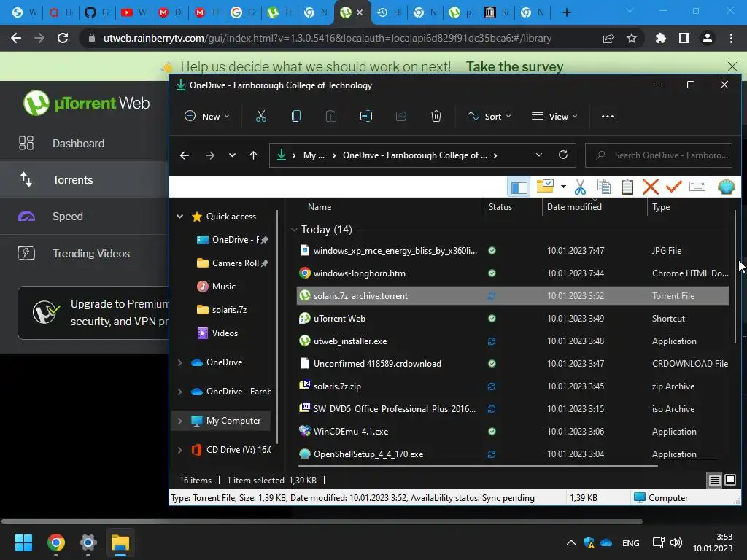The image size is (747, 560).
Task: Click the OneDrive cloud tray icon
Action: (606, 542)
